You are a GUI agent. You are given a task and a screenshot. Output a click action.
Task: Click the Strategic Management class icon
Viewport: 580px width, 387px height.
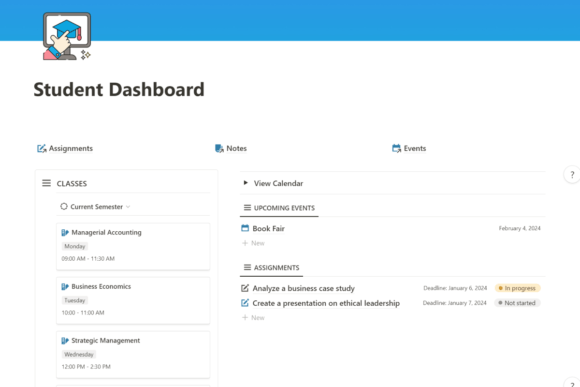(x=65, y=340)
